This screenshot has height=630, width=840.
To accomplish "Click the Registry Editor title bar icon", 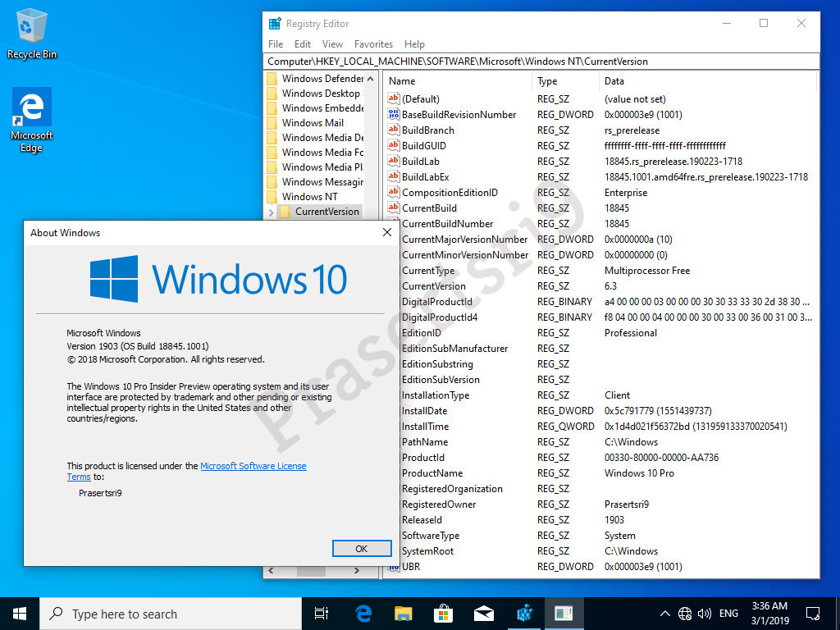I will pyautogui.click(x=275, y=24).
